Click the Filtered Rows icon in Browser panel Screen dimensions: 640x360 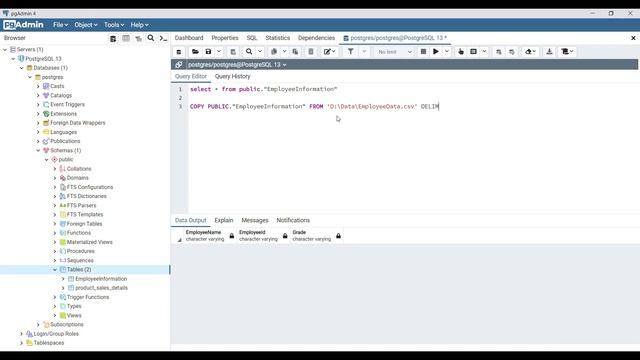138,38
